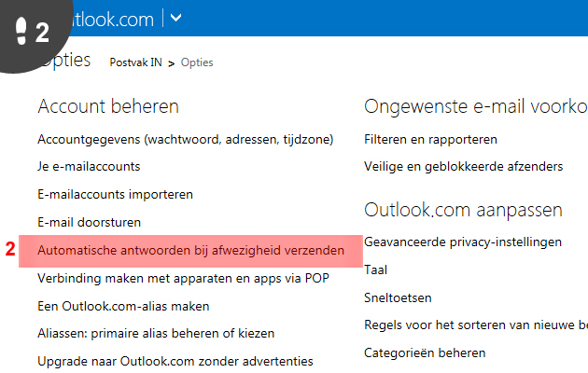Open Accountgegevens (wachtwoord, adressen, tijdzone)

pyautogui.click(x=185, y=139)
